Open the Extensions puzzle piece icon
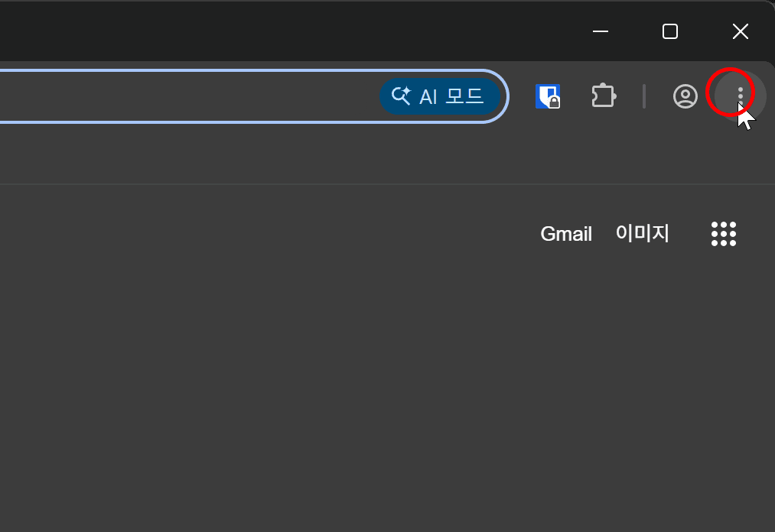 point(604,96)
